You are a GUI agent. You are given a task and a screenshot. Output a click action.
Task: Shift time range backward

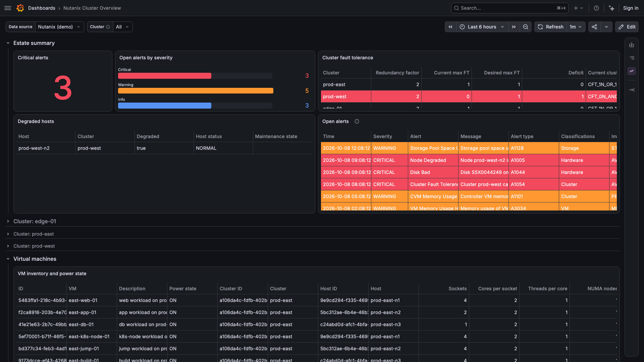(450, 27)
